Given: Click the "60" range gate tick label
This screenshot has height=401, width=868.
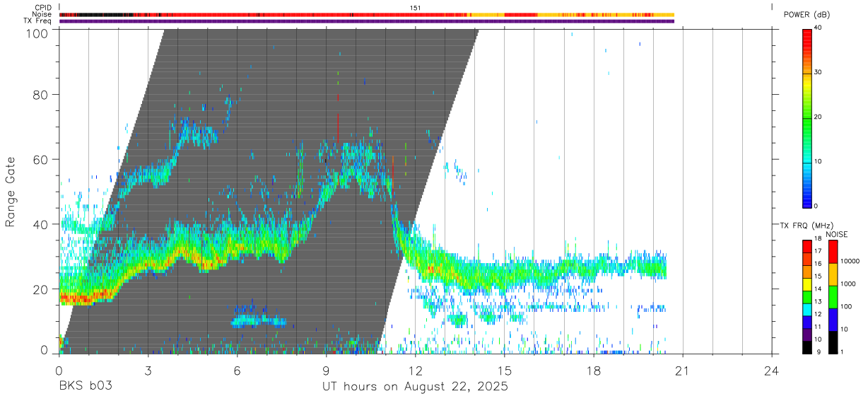Looking at the screenshot, I should point(42,160).
